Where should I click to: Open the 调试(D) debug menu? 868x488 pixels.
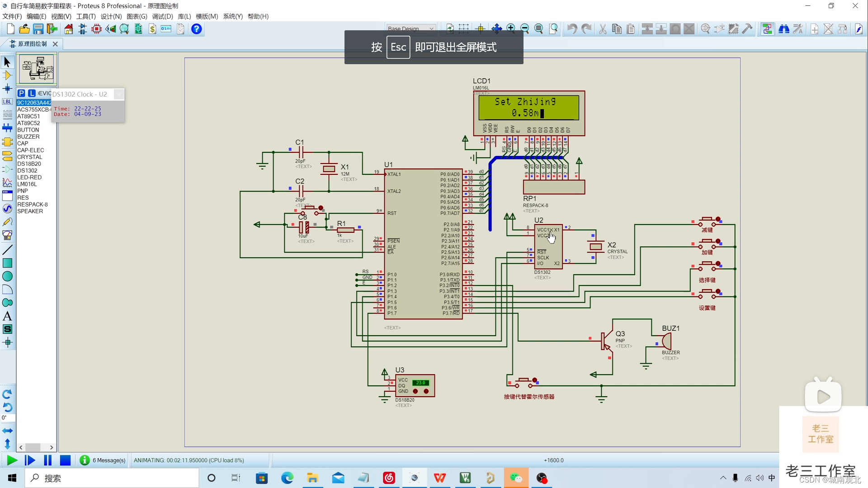(x=162, y=16)
